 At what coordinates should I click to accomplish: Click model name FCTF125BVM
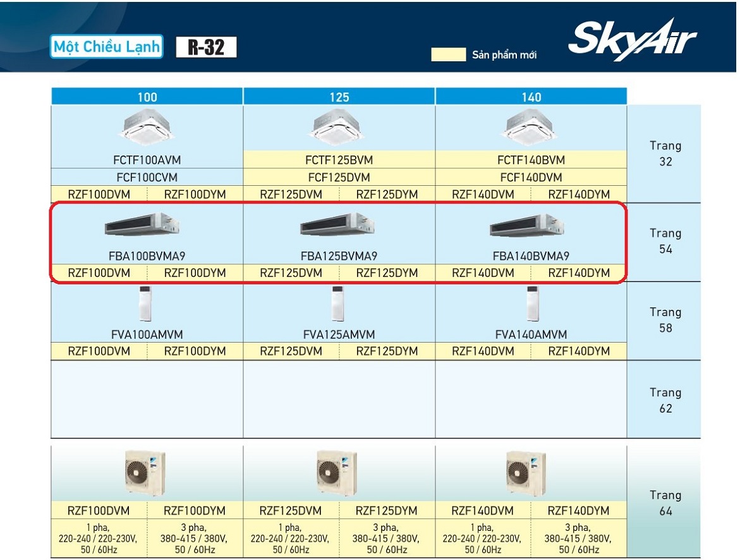pyautogui.click(x=339, y=160)
